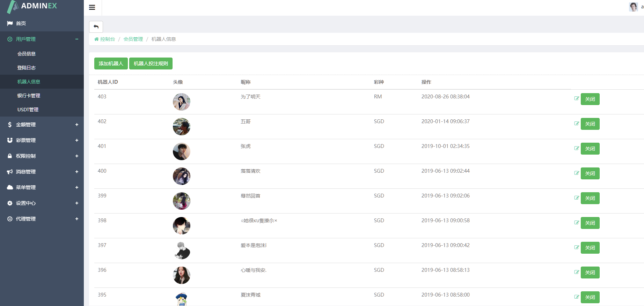Click the hamburger sidebar toggle icon
The width and height of the screenshot is (644, 306).
pyautogui.click(x=92, y=7)
